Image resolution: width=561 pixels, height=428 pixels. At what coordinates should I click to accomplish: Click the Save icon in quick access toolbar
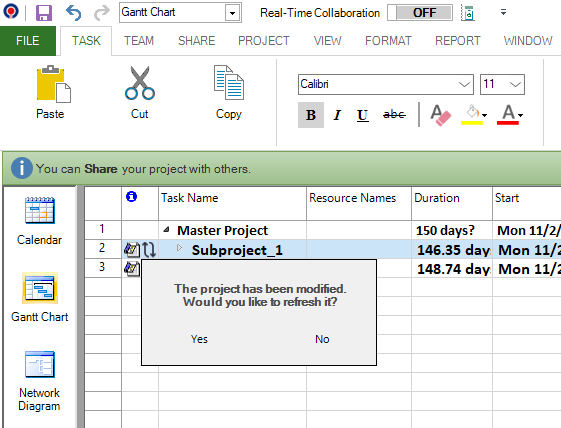tap(44, 13)
